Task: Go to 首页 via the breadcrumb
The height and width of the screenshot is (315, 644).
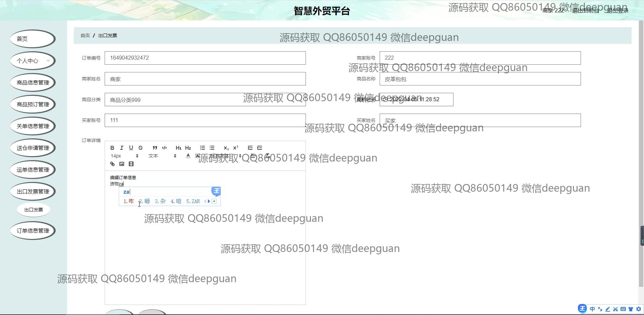Action: tap(85, 36)
